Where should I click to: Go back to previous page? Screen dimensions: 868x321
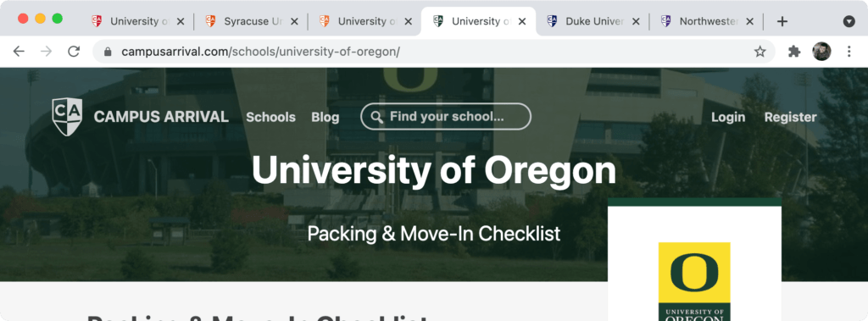(19, 52)
